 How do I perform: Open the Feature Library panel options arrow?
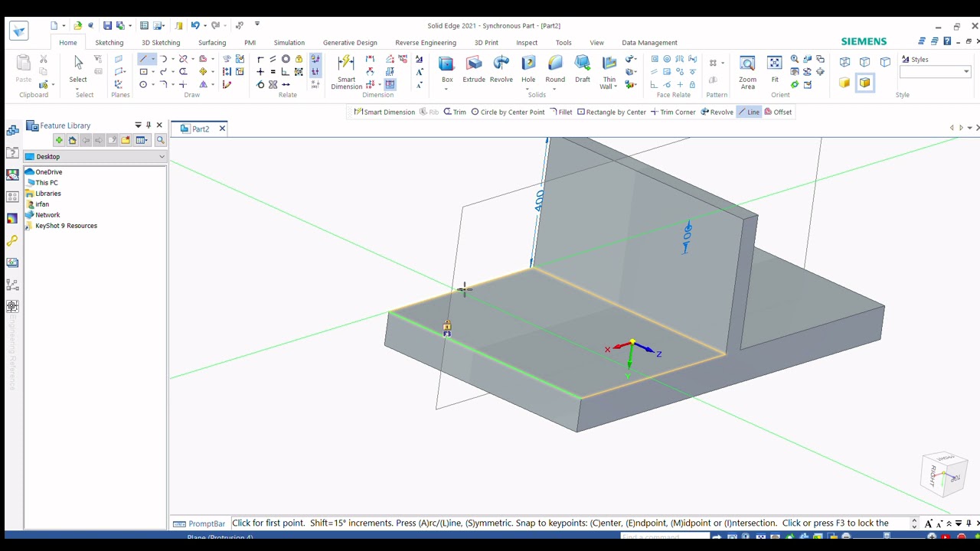pyautogui.click(x=139, y=126)
